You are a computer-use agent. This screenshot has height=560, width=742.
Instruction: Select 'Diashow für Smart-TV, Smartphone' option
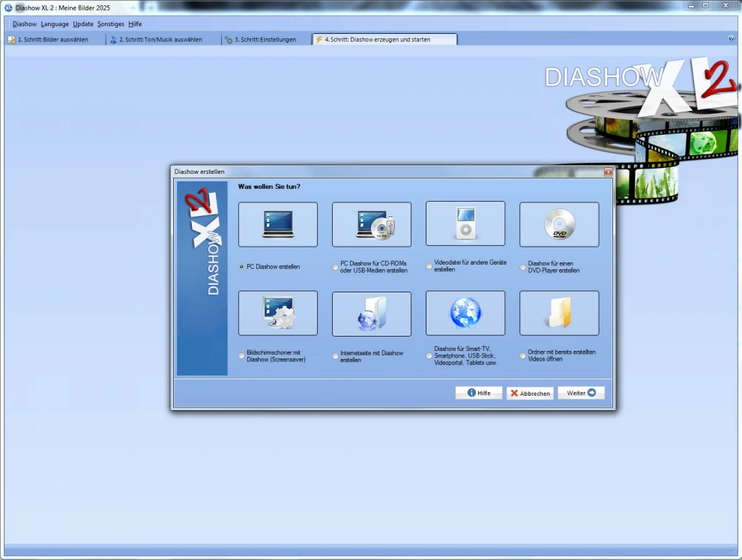[x=429, y=355]
